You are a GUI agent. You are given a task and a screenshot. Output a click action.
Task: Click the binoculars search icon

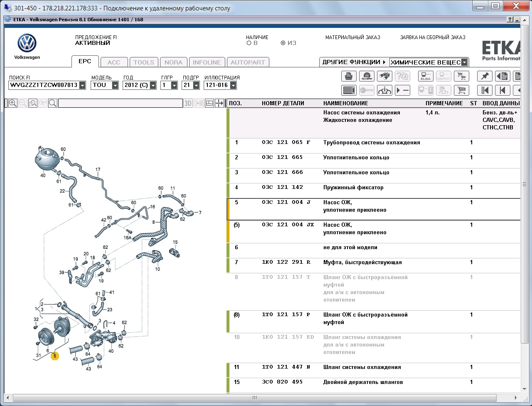[384, 76]
